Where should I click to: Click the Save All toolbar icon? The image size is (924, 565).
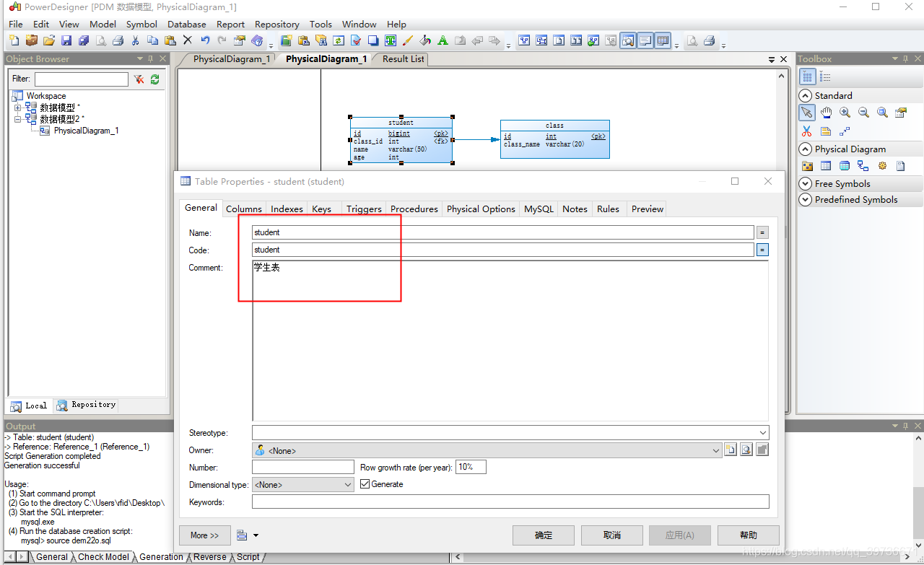click(83, 40)
